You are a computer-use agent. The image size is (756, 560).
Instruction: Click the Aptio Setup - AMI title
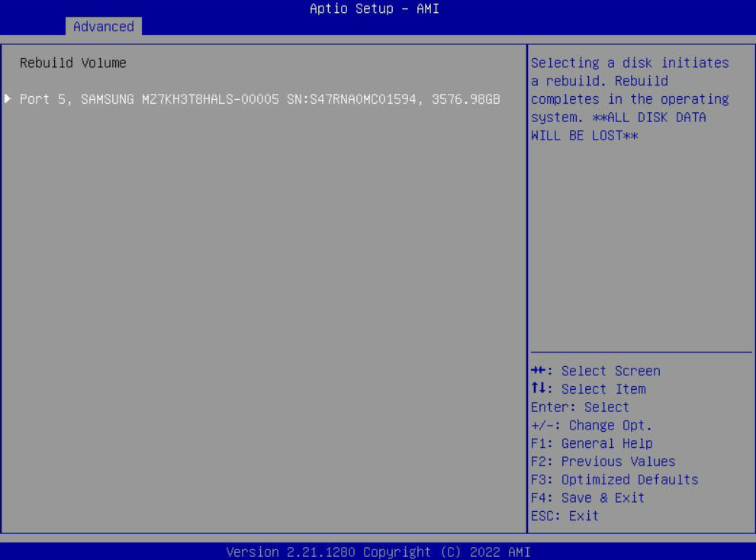coord(374,8)
